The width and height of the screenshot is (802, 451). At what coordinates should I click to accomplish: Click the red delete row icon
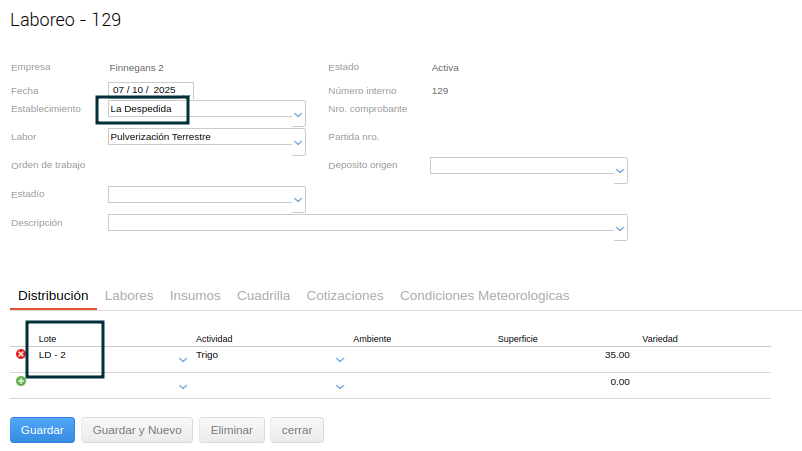click(21, 354)
